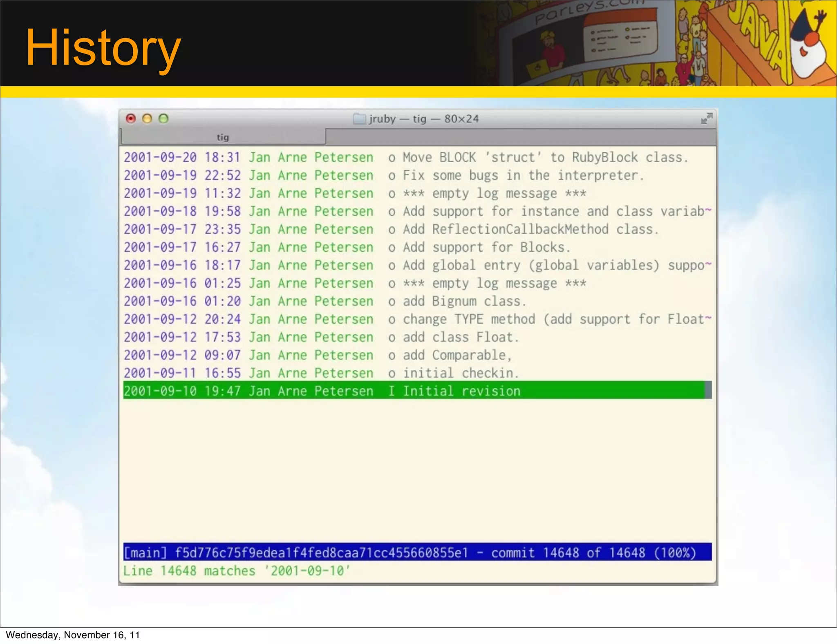Viewport: 837px width, 644px height.
Task: Click the initial checkin commit line
Action: tap(461, 373)
